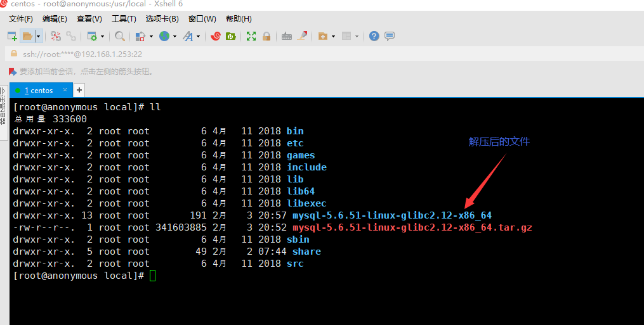Open Find with the magnifying glass icon
Screen dimensions: 644x325
point(120,36)
